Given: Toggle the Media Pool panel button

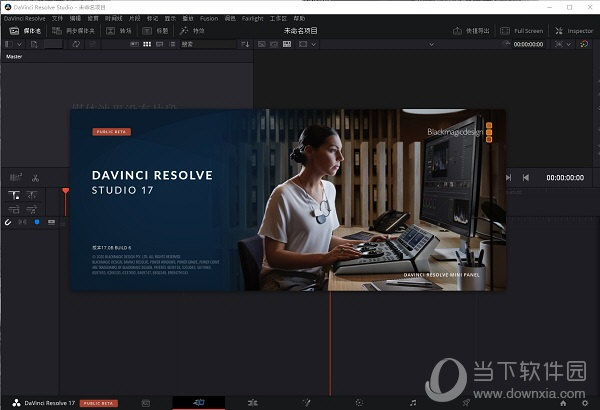Looking at the screenshot, I should pyautogui.click(x=25, y=31).
